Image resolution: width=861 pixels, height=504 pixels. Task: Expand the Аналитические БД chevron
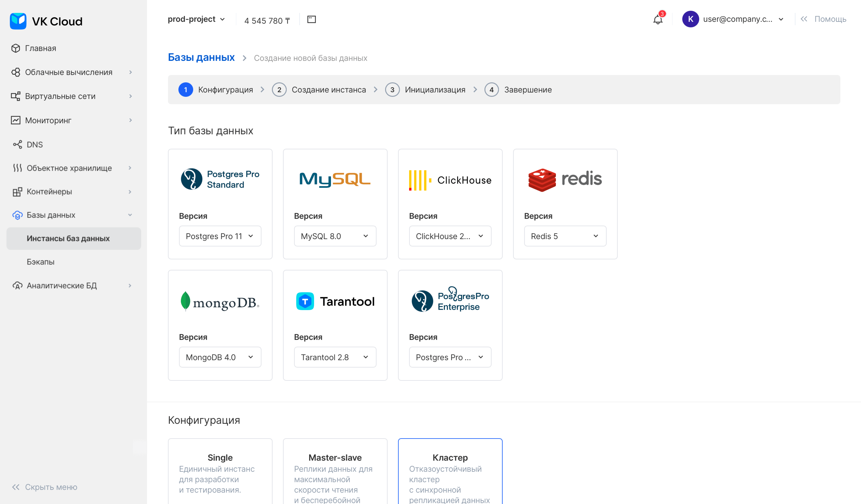pyautogui.click(x=130, y=285)
